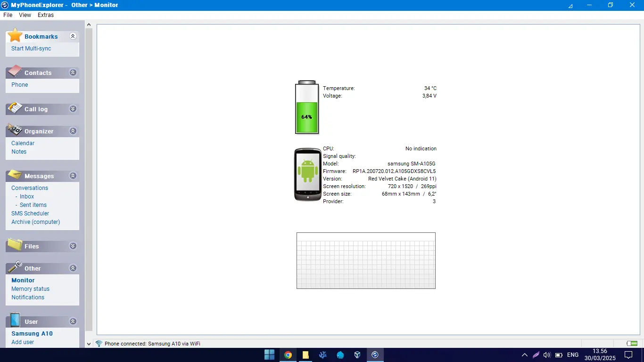Image resolution: width=644 pixels, height=362 pixels.
Task: Open the Calendar view
Action: tap(23, 143)
